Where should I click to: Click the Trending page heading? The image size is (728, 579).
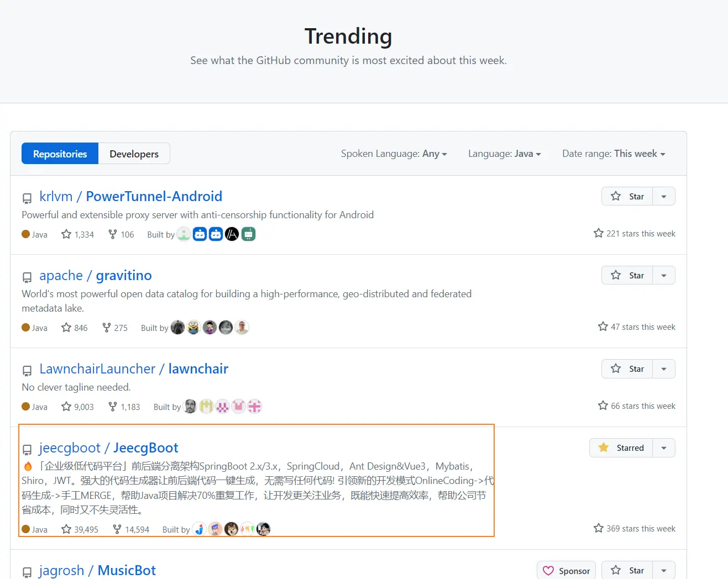[x=348, y=36]
